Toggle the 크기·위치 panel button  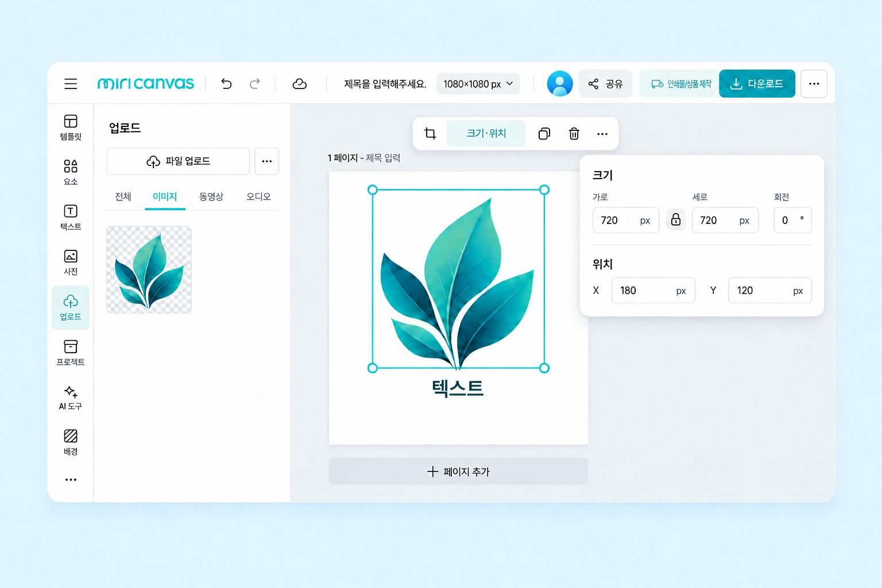click(x=486, y=134)
